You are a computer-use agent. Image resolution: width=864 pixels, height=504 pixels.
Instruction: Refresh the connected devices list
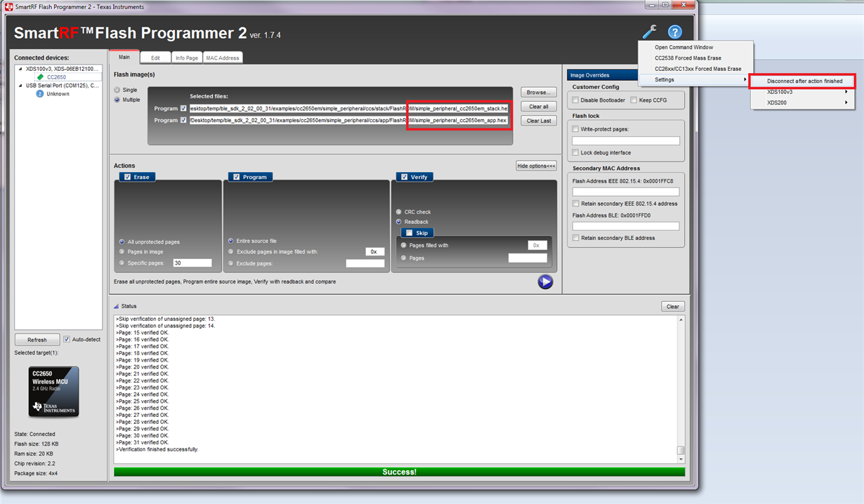37,340
